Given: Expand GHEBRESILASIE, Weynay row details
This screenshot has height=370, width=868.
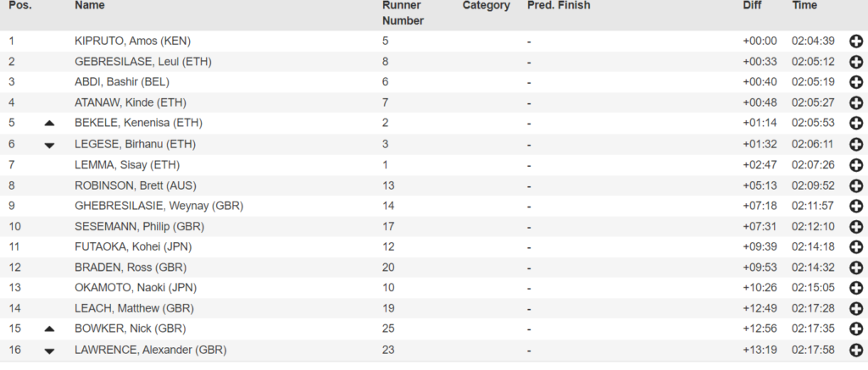Looking at the screenshot, I should click(856, 207).
